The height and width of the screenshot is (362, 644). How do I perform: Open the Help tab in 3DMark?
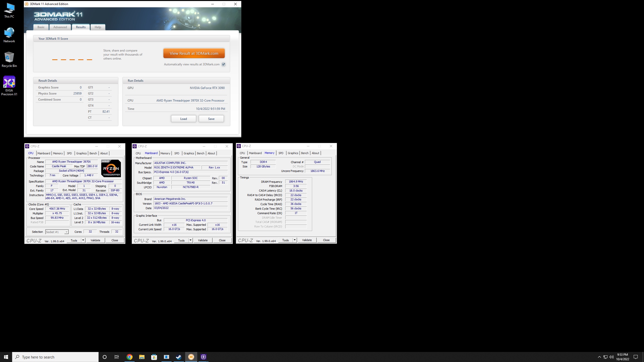point(98,27)
